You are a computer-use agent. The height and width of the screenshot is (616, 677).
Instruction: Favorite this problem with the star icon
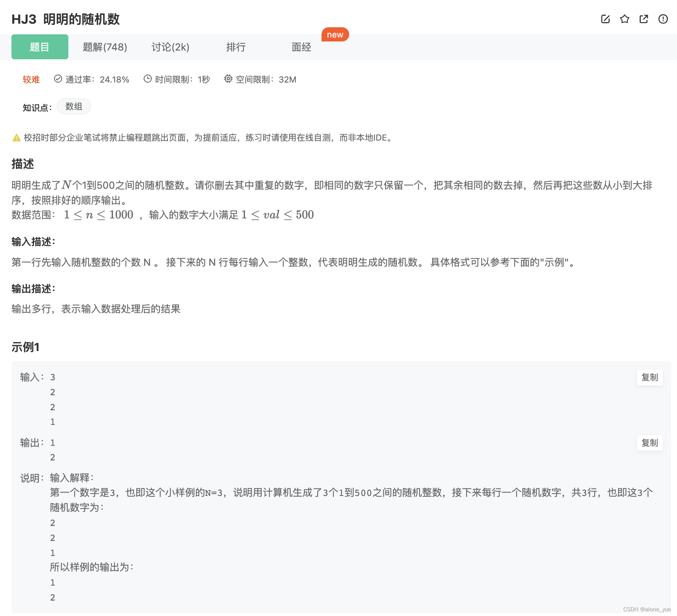point(624,19)
